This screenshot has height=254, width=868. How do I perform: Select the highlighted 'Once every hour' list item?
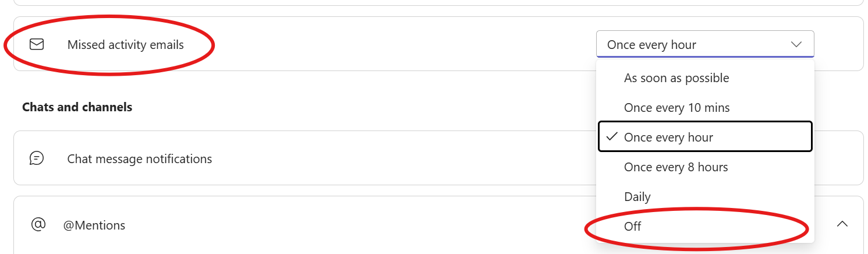[x=668, y=137]
